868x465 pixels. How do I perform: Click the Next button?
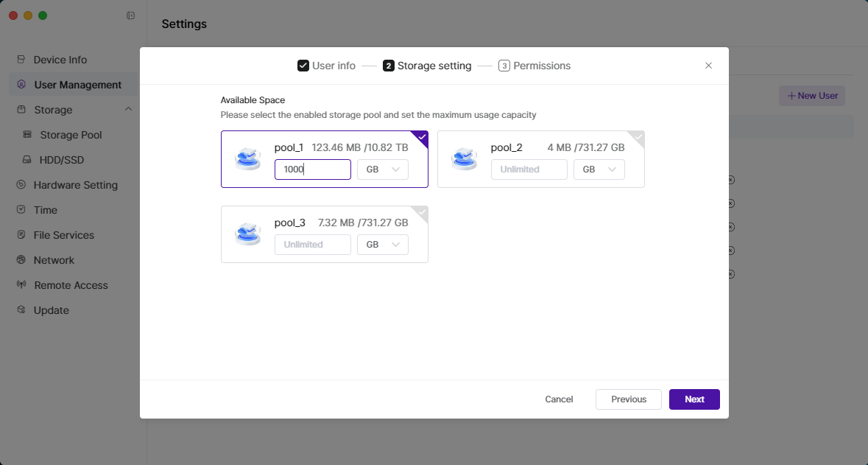coord(694,399)
